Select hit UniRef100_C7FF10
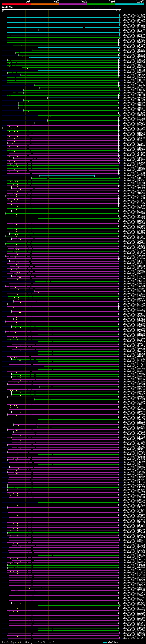This screenshot has width=146, height=644. [x=134, y=45]
